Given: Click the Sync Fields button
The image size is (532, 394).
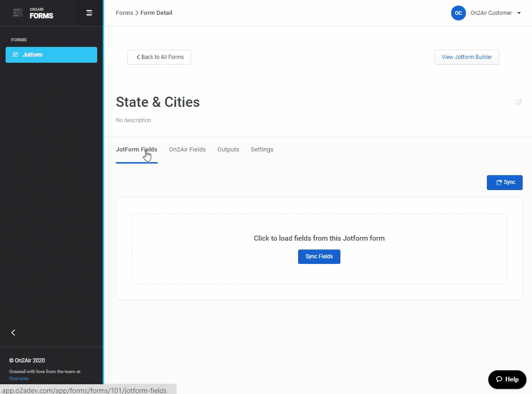Looking at the screenshot, I should pos(319,256).
